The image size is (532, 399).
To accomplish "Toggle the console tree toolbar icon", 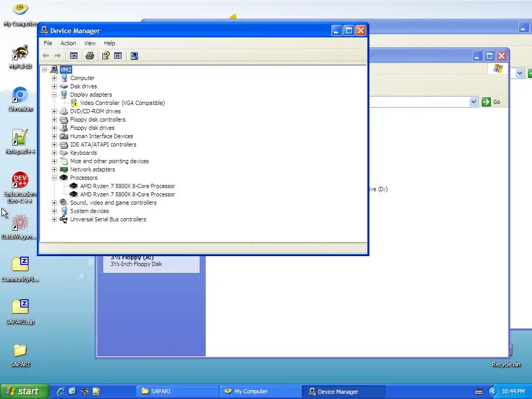I will (x=74, y=56).
